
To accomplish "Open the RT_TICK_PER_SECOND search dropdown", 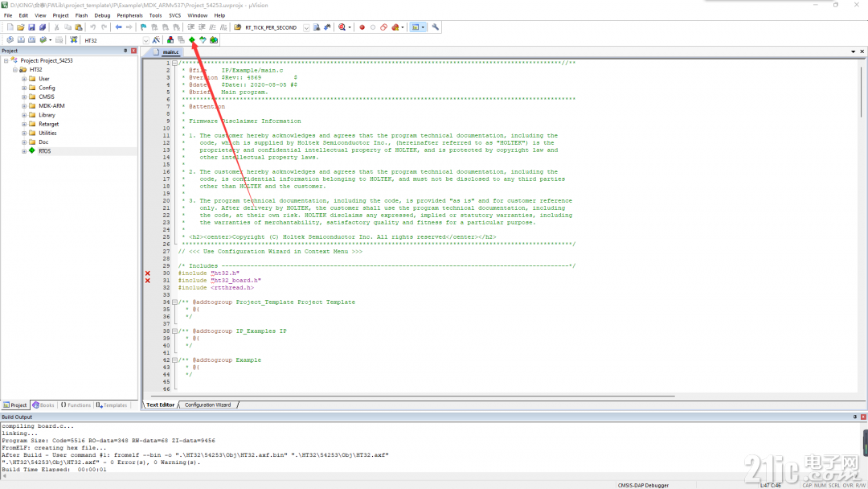I will [x=306, y=27].
